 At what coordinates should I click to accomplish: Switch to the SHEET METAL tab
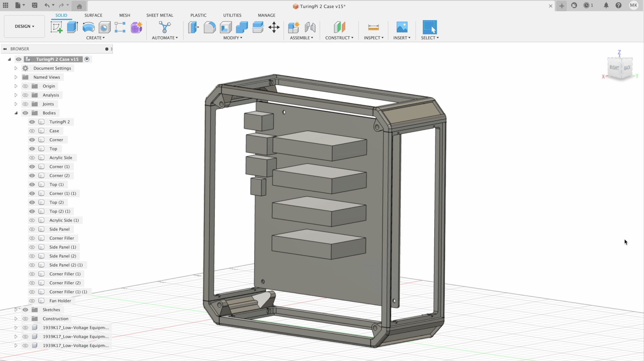[x=160, y=15]
